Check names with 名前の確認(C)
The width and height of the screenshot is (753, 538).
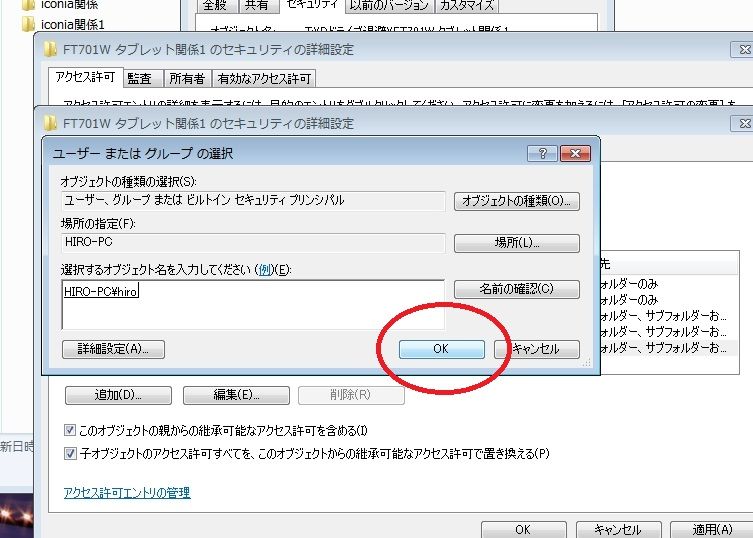517,289
